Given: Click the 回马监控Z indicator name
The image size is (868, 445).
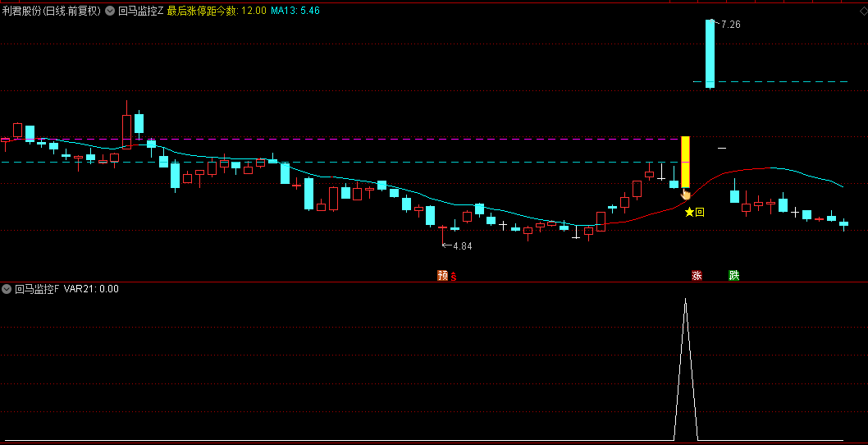Looking at the screenshot, I should coord(140,11).
